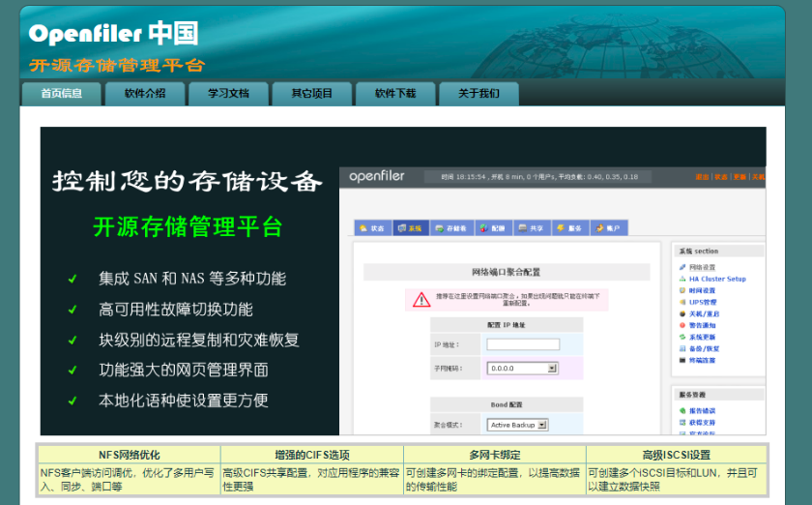Click the 服务资源 panel header
This screenshot has width=812, height=505.
tap(719, 395)
